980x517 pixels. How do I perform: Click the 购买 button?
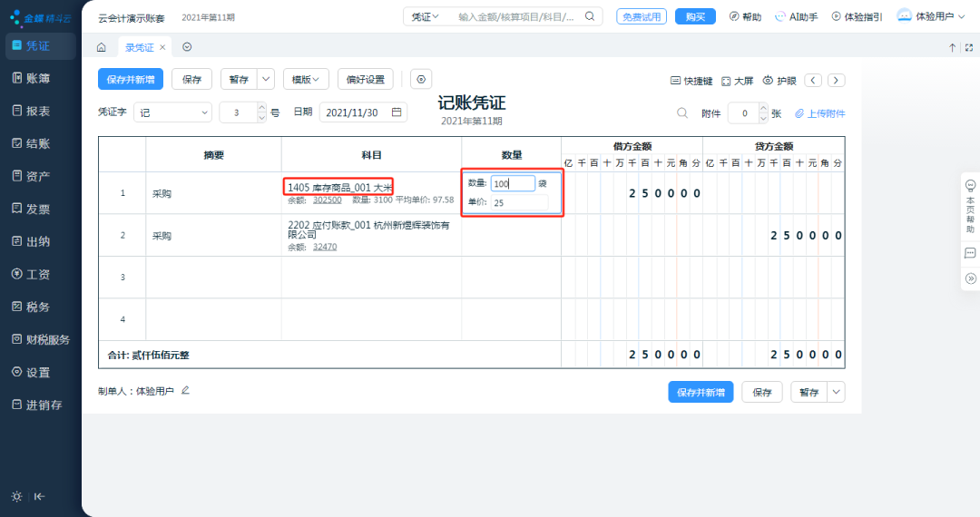[x=695, y=17]
